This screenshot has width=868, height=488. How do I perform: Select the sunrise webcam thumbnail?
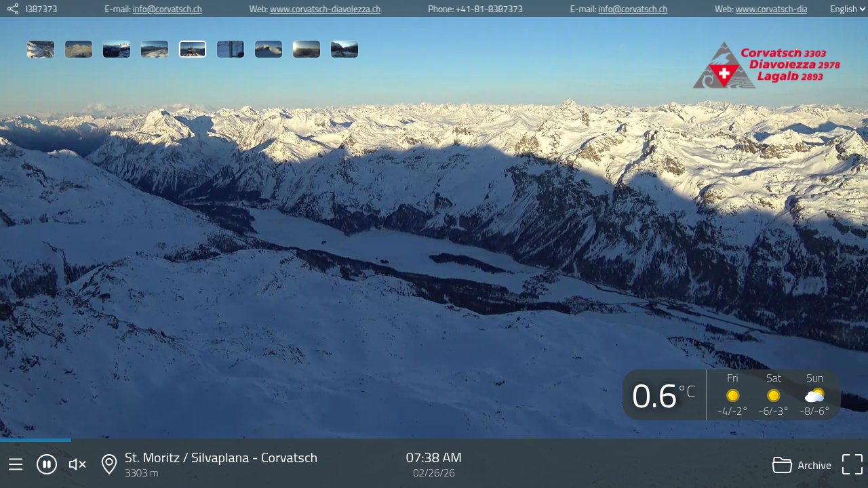click(307, 49)
